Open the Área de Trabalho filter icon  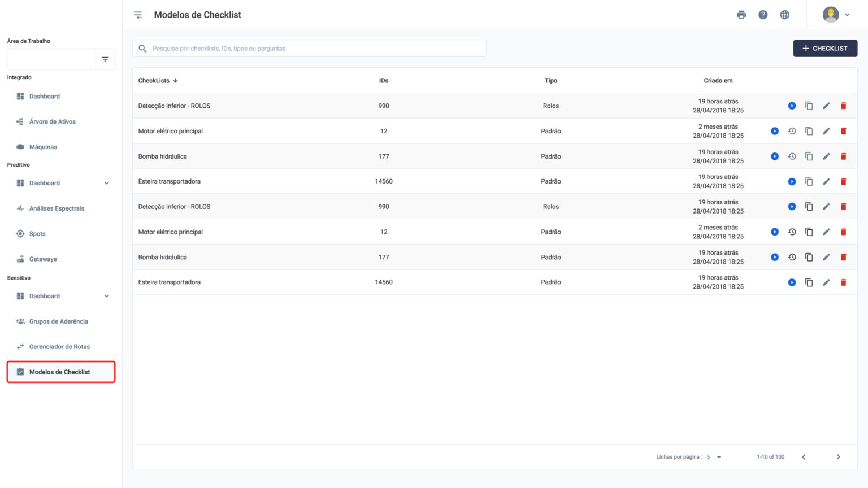pyautogui.click(x=105, y=59)
